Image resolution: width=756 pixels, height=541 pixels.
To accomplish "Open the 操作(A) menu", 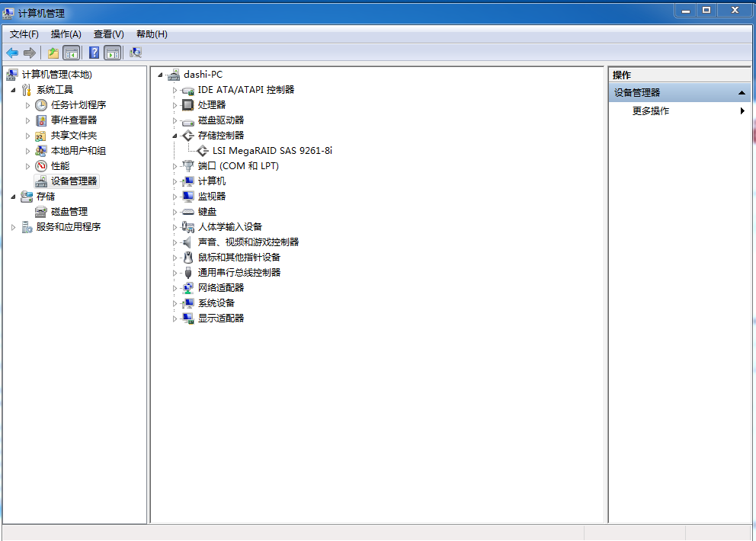I will pos(66,34).
